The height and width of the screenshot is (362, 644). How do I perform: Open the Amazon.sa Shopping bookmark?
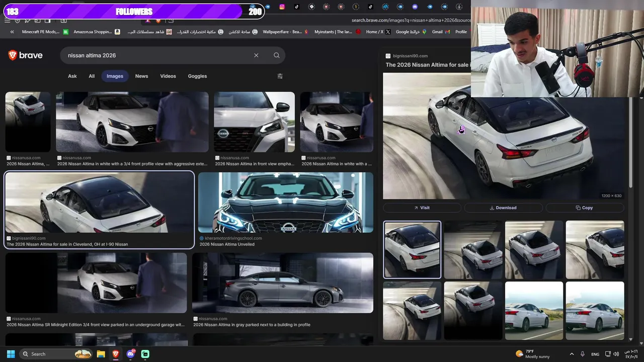(x=97, y=32)
